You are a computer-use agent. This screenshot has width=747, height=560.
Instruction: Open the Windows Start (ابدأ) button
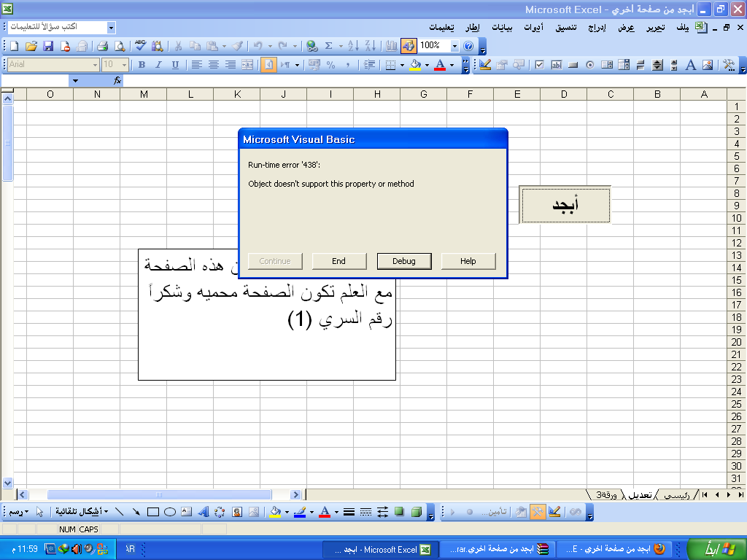click(x=717, y=549)
